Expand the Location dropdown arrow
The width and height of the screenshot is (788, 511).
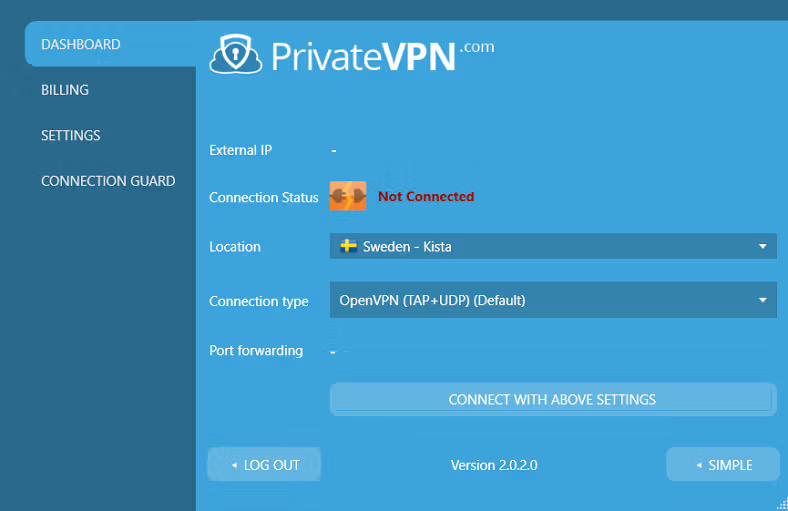[763, 246]
